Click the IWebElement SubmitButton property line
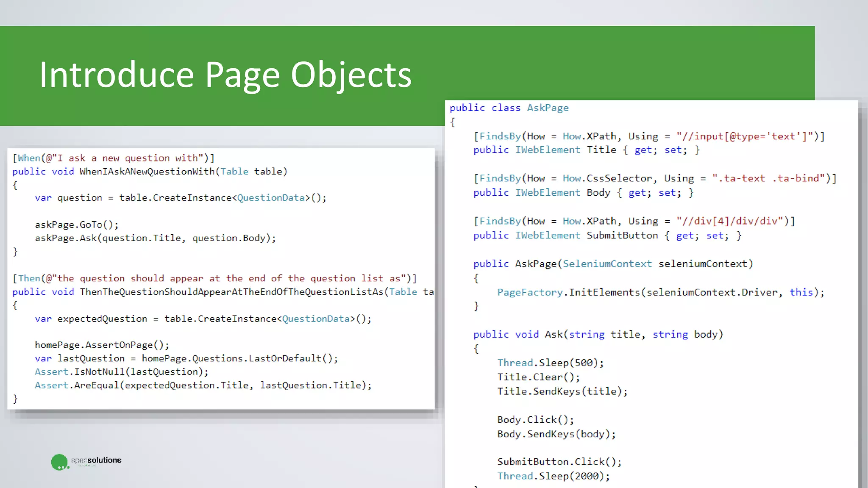Screen dimensions: 868x488 coord(607,236)
